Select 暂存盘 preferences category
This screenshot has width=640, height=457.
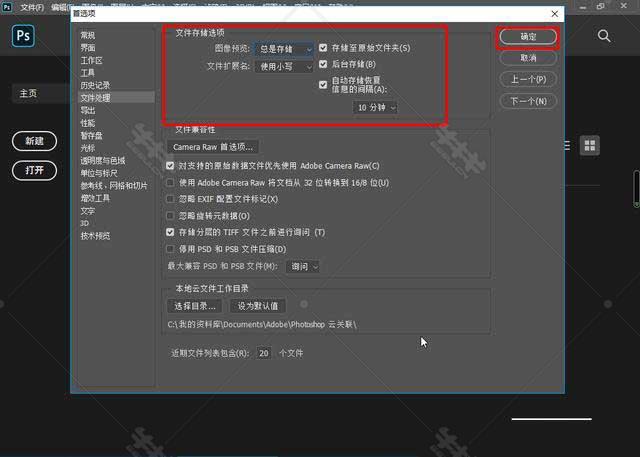click(91, 135)
